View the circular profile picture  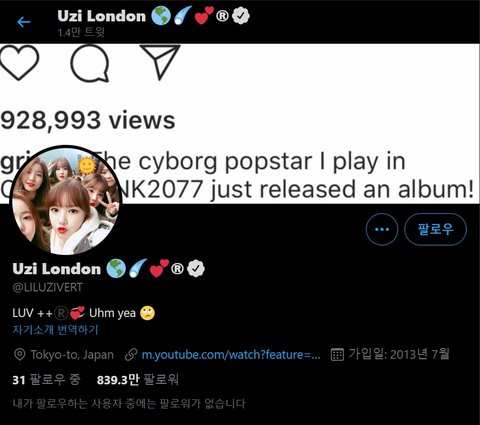point(66,200)
